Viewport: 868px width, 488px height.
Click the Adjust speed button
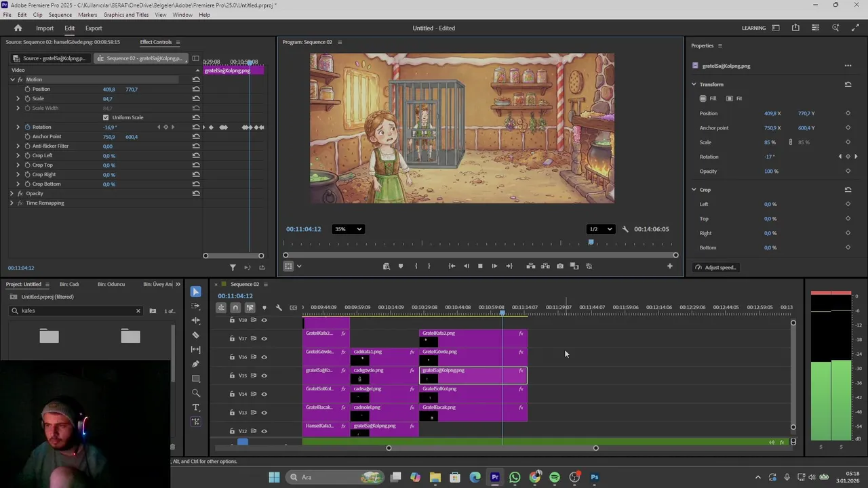point(715,268)
